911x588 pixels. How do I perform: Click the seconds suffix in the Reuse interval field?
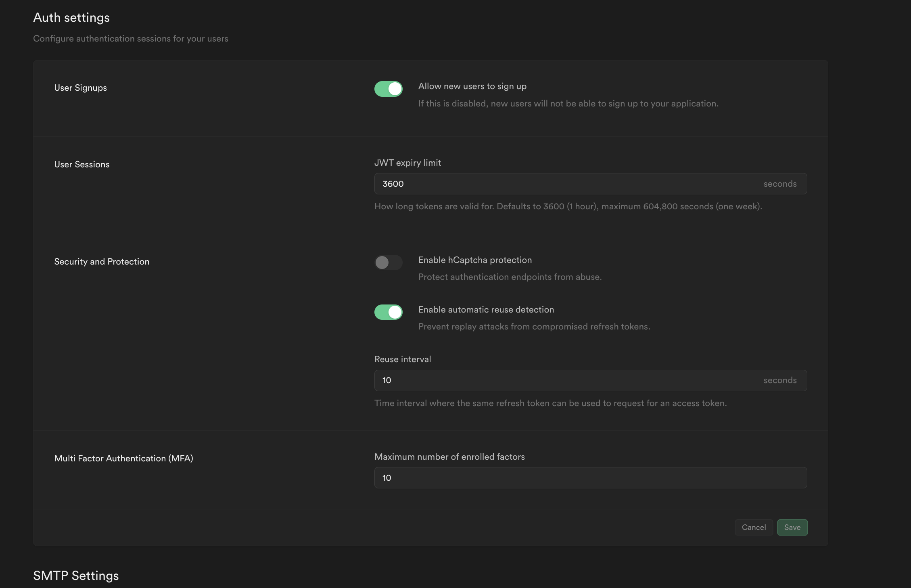coord(780,380)
